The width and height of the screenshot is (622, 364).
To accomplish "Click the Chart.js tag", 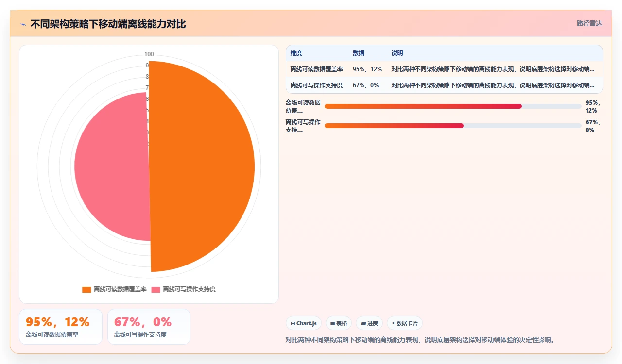I will [304, 323].
